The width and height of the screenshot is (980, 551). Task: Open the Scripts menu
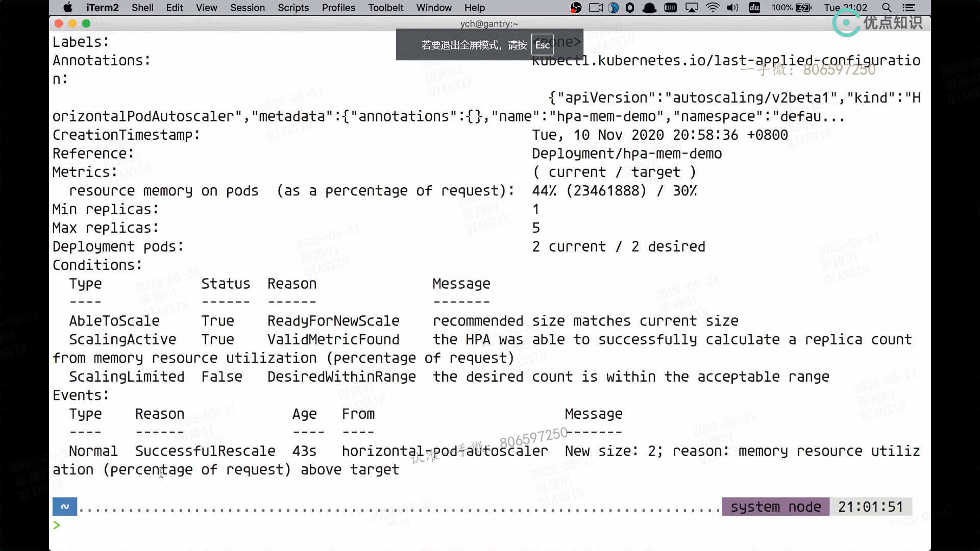[x=293, y=8]
